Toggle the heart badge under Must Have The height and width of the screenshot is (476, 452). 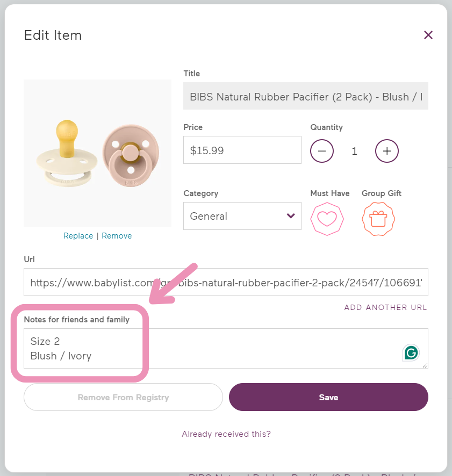[327, 219]
